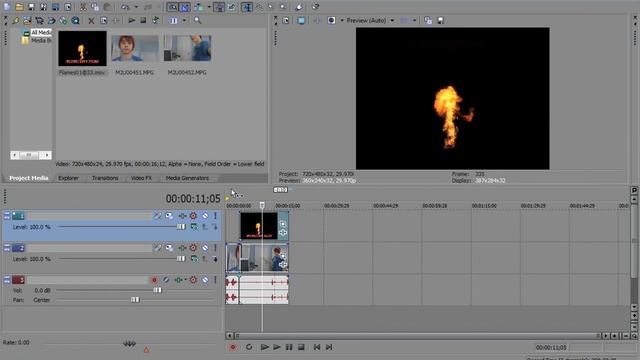Viewport: 640px width, 360px height.
Task: Open the What's This help tool
Action: pyautogui.click(x=315, y=7)
